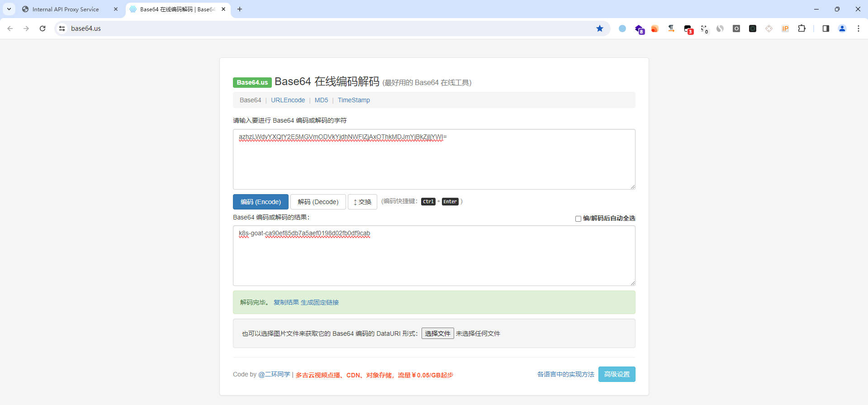
Task: Go forward to next page
Action: 26,29
